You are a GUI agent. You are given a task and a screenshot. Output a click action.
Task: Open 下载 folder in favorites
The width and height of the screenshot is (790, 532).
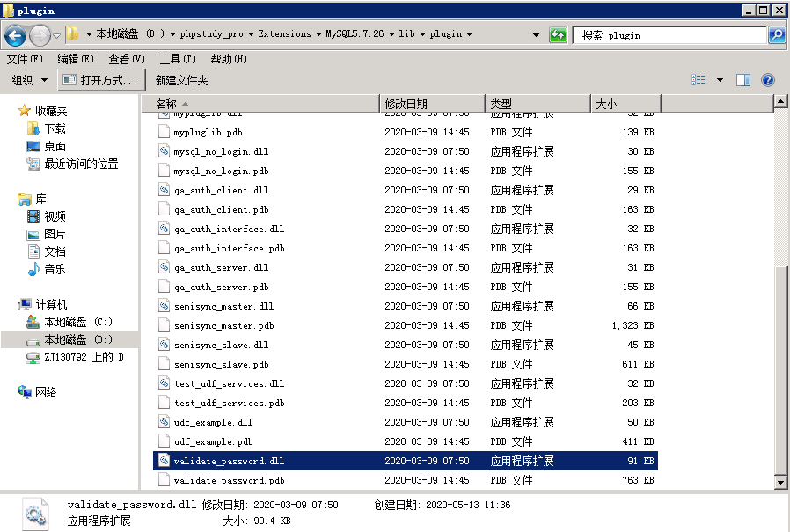pyautogui.click(x=55, y=128)
